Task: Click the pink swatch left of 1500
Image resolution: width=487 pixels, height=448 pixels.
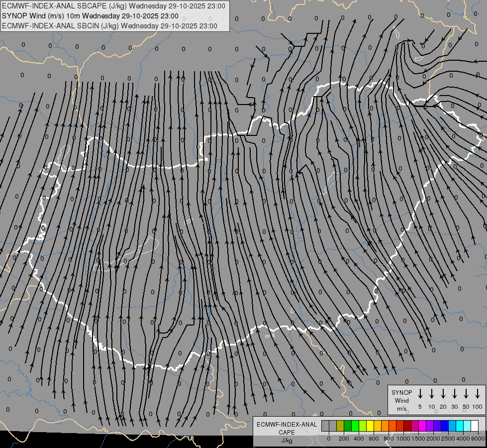Action: point(415,426)
